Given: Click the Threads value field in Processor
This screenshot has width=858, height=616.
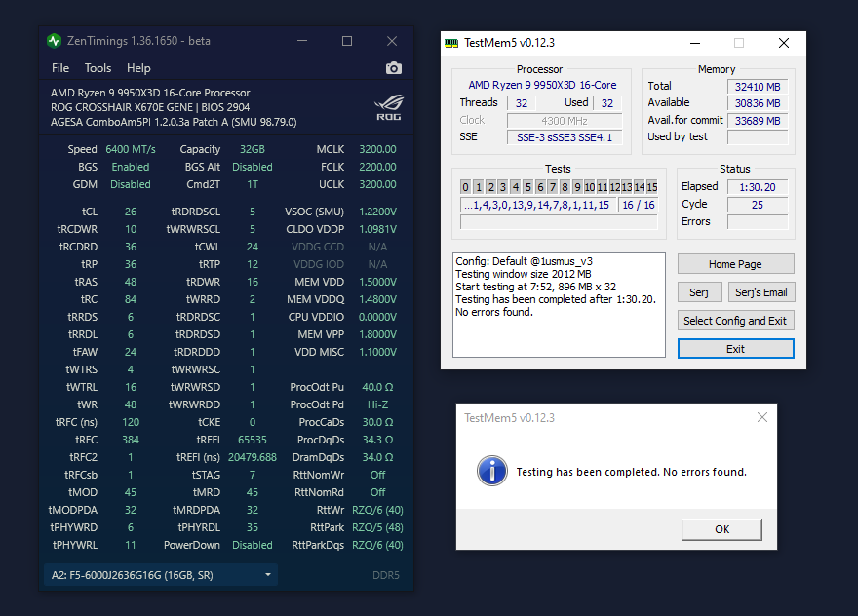Looking at the screenshot, I should click(x=521, y=103).
